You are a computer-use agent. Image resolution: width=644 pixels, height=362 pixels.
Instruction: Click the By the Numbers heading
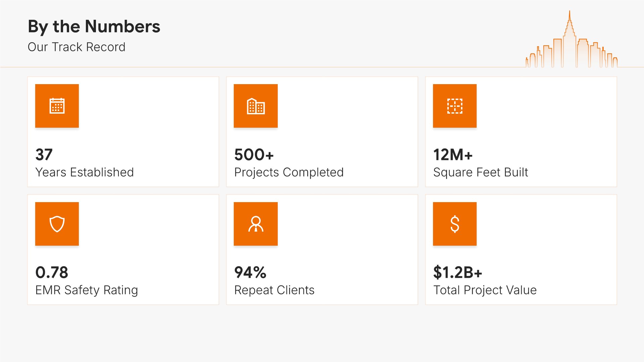click(x=94, y=26)
